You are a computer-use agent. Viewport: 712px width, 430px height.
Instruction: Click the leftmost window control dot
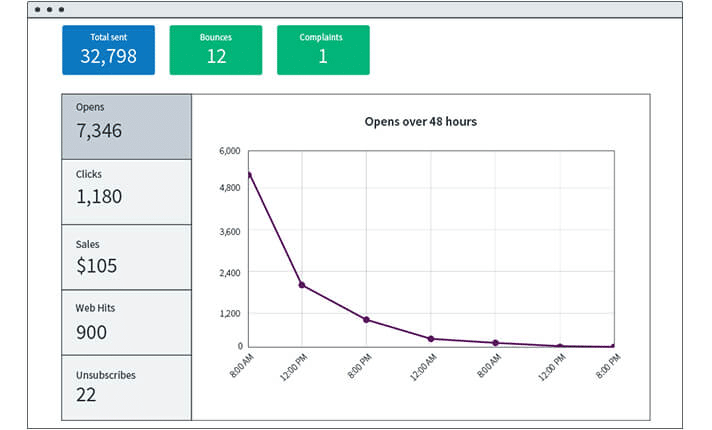pyautogui.click(x=38, y=9)
